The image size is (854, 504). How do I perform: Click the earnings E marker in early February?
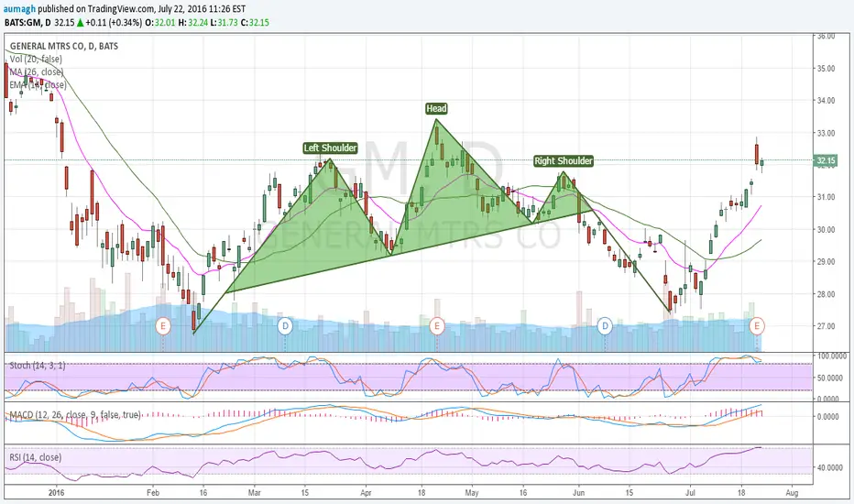click(x=163, y=326)
